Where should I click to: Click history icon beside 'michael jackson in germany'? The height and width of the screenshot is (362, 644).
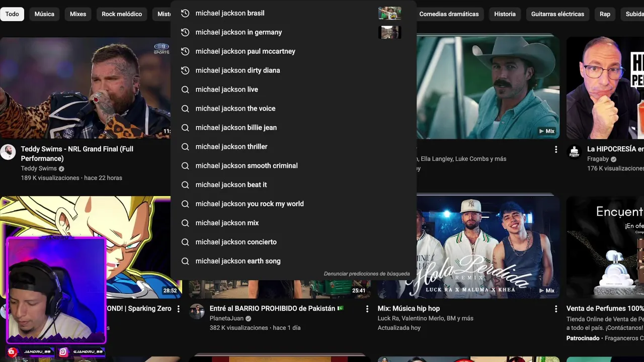pos(185,32)
